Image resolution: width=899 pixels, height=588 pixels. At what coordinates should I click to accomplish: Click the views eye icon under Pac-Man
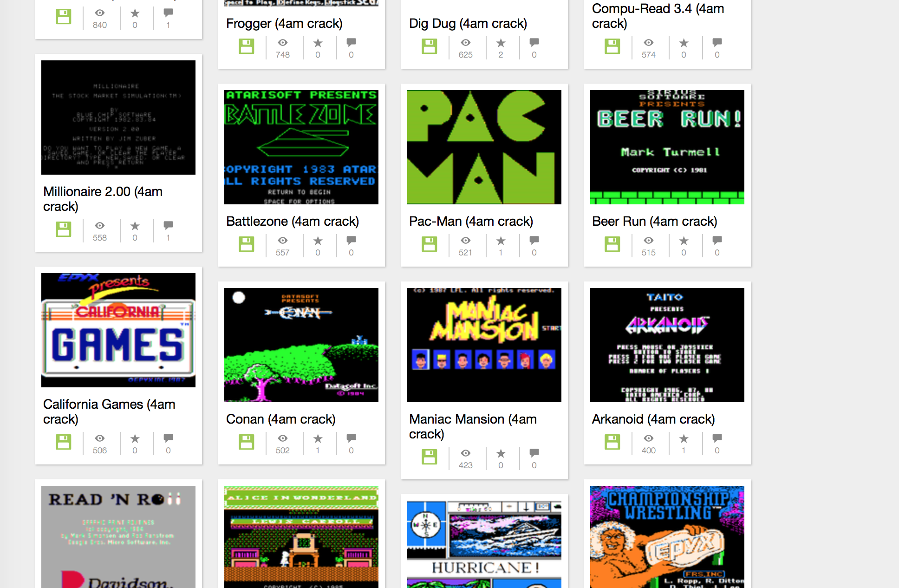465,241
